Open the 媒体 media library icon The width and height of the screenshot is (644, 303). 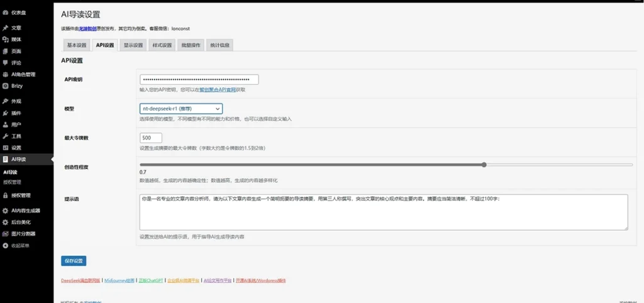6,39
